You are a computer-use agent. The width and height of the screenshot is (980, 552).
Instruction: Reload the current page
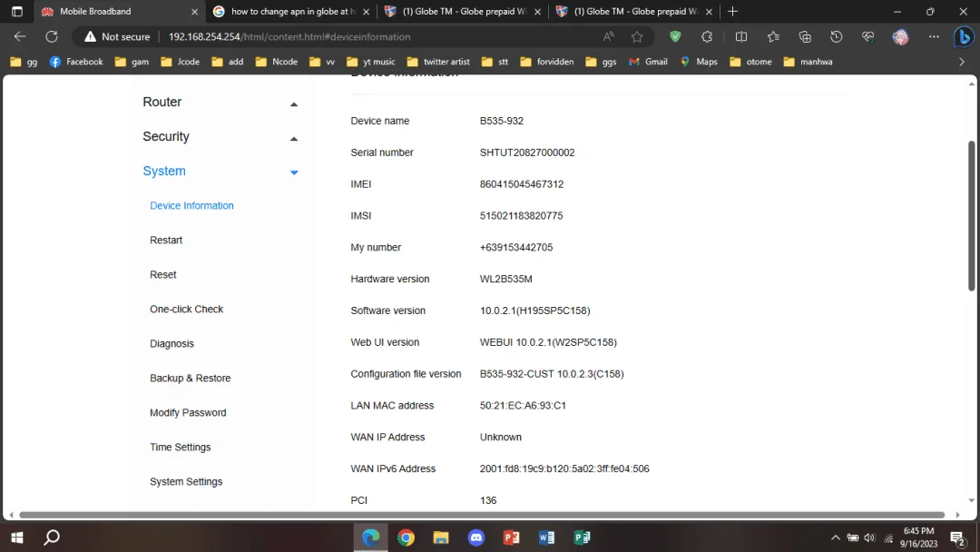point(52,37)
